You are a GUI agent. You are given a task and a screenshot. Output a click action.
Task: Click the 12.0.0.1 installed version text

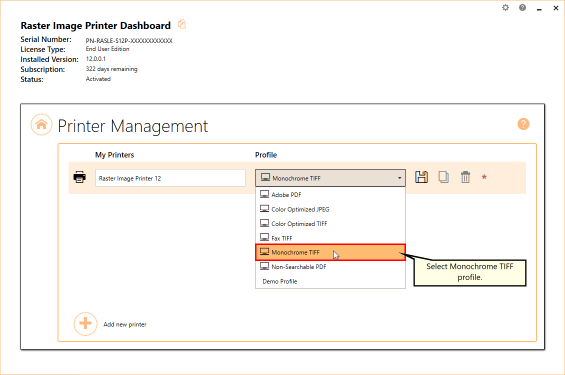pos(95,59)
